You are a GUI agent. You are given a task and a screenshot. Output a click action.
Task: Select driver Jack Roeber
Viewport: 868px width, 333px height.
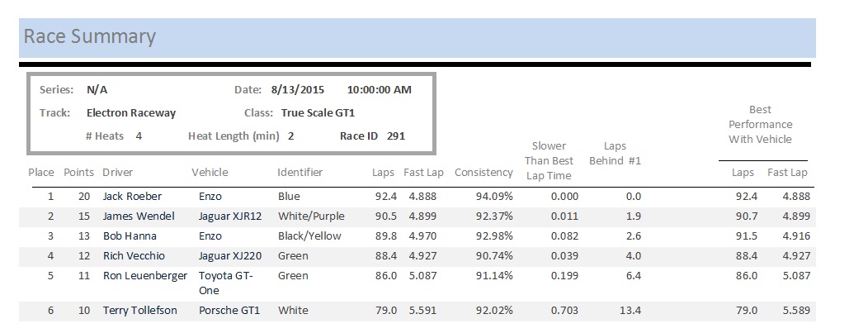tap(132, 196)
